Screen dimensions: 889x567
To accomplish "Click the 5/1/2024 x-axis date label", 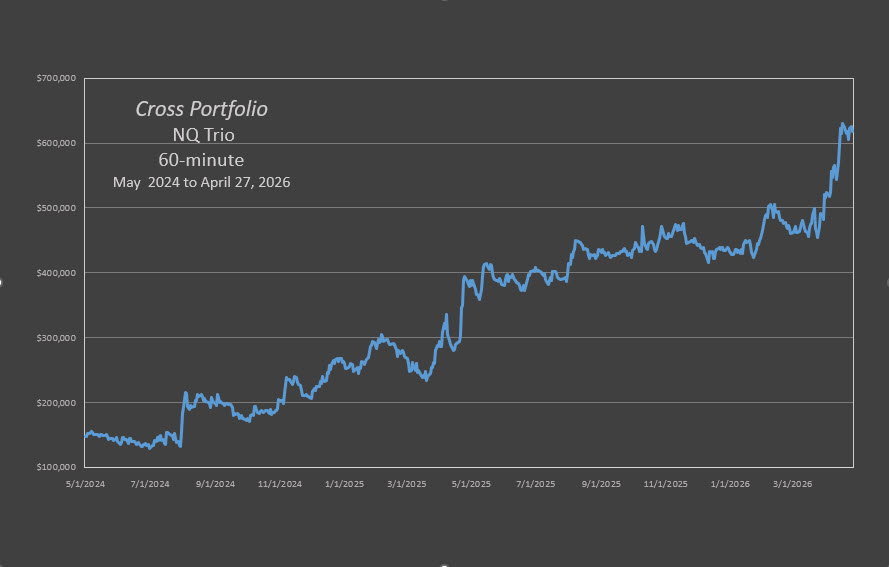I will (86, 484).
